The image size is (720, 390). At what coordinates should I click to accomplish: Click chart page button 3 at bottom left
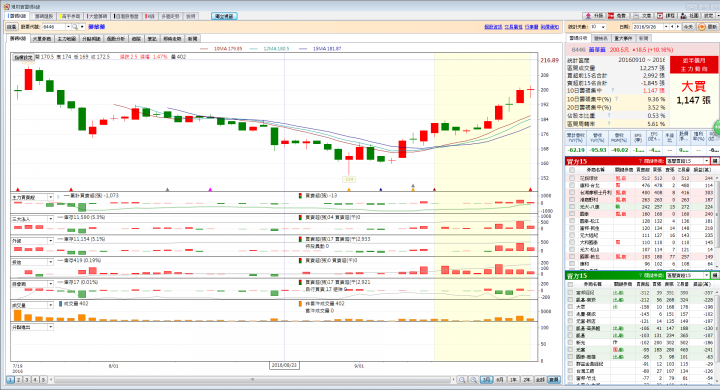click(x=27, y=380)
